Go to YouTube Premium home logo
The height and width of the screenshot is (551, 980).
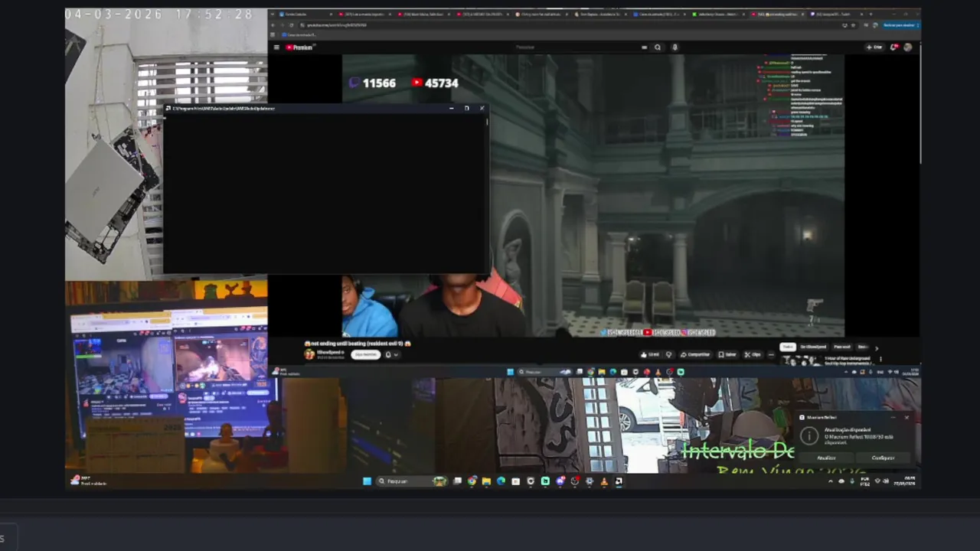[300, 47]
